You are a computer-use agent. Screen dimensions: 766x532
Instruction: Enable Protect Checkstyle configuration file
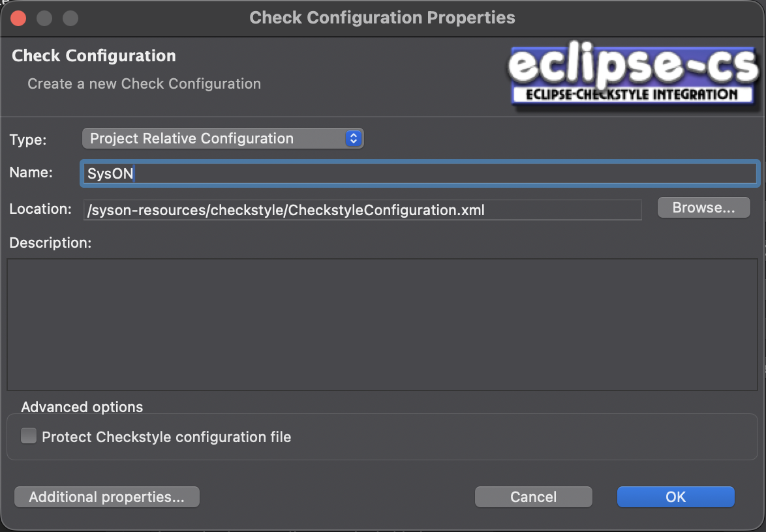(x=29, y=436)
